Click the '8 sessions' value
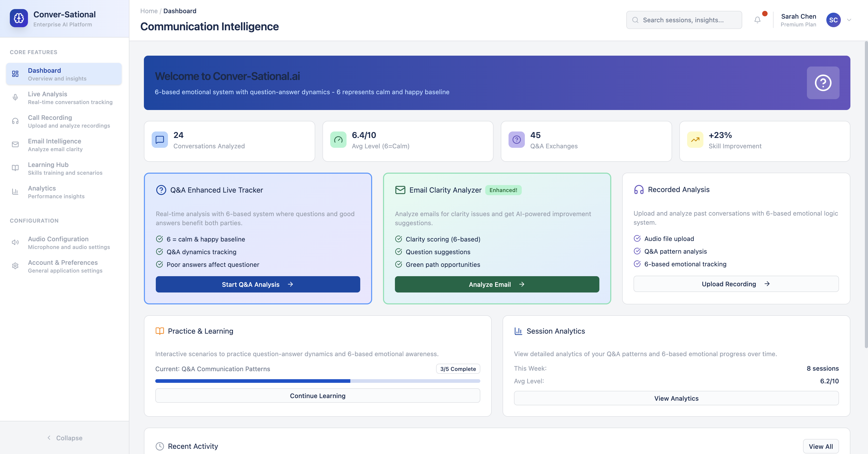This screenshot has height=454, width=868. click(822, 368)
